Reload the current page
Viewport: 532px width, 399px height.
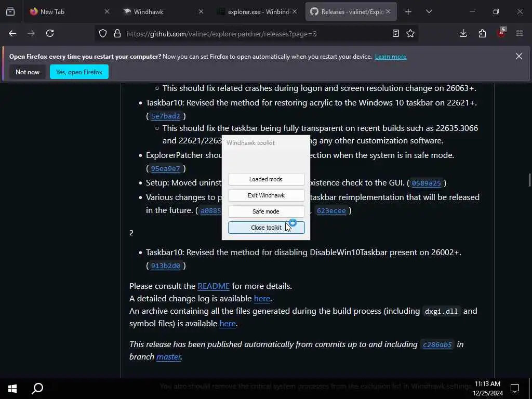50,33
